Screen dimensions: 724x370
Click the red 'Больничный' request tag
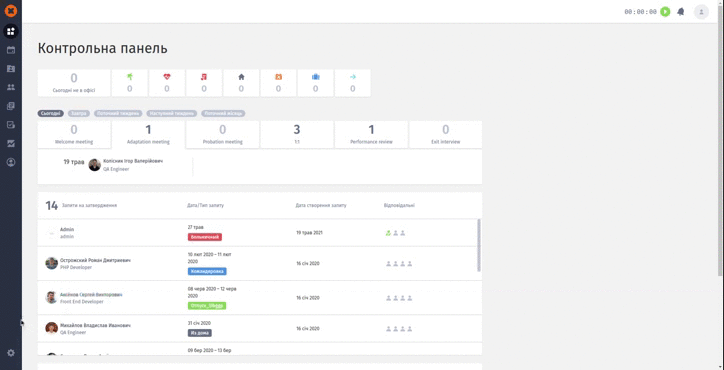(x=205, y=237)
